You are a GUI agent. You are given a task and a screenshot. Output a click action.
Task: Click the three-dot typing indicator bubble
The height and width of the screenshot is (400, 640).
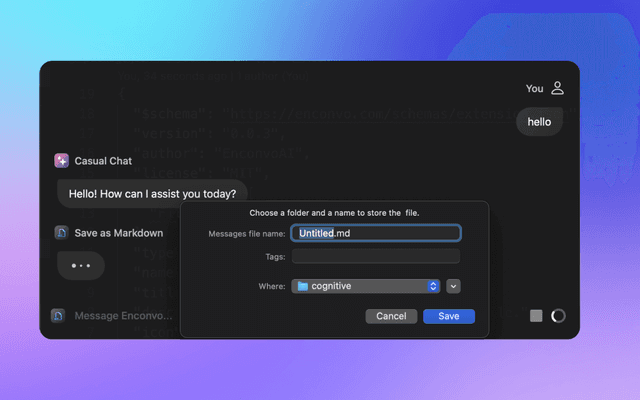[81, 266]
